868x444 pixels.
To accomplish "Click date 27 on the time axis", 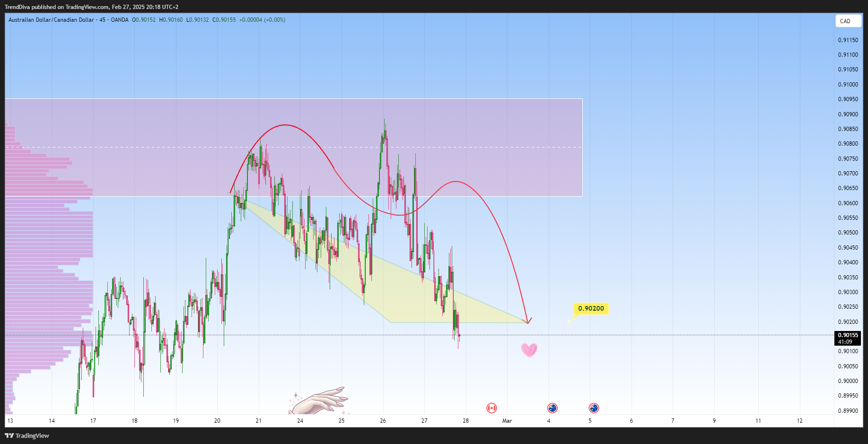I will tap(424, 421).
